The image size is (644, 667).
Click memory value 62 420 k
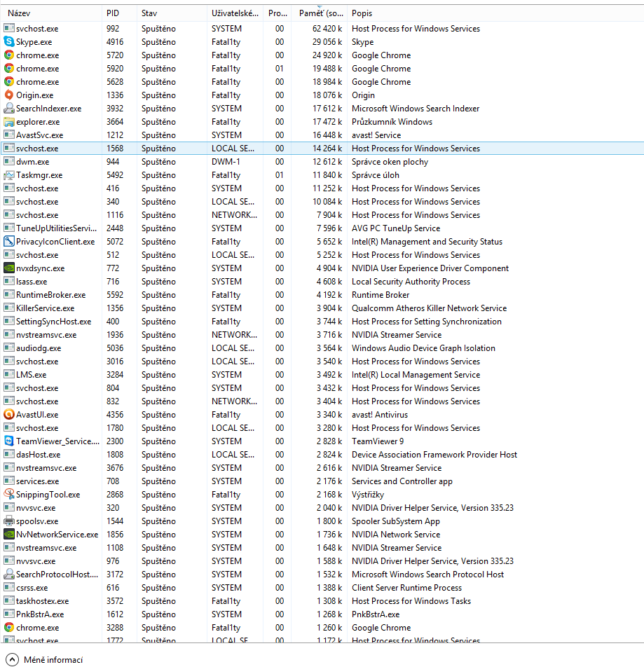coord(327,29)
